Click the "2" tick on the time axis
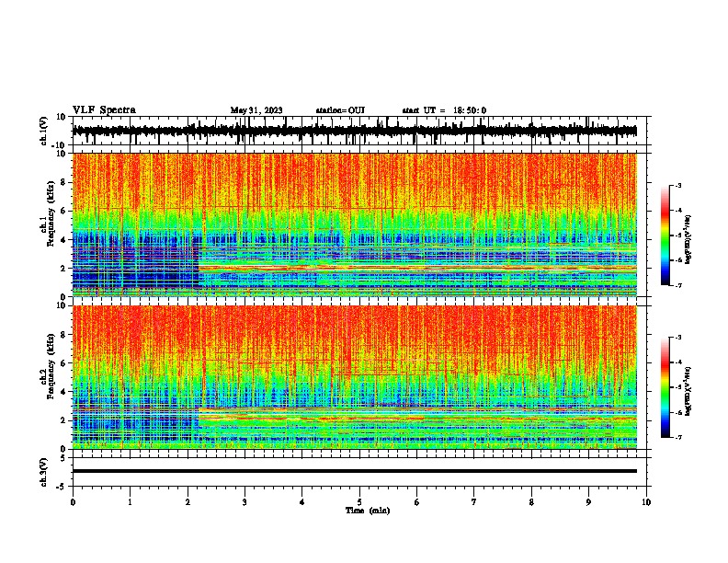The height and width of the screenshot is (563, 728). tap(188, 502)
